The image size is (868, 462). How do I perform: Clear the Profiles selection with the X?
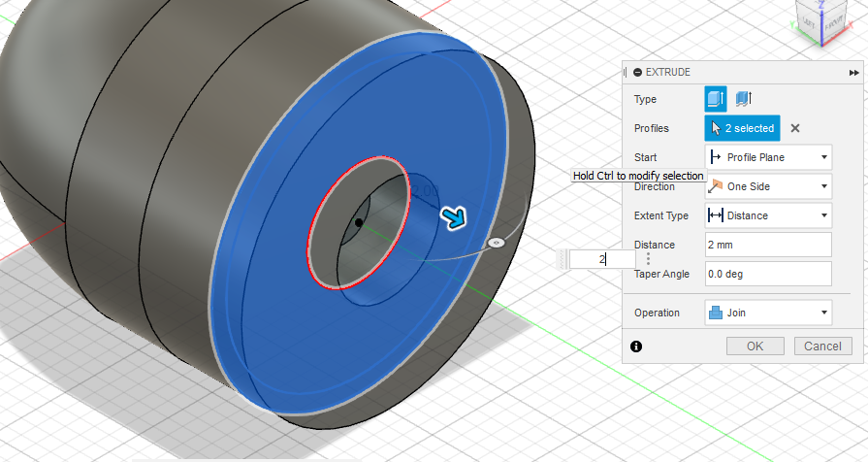pyautogui.click(x=795, y=128)
